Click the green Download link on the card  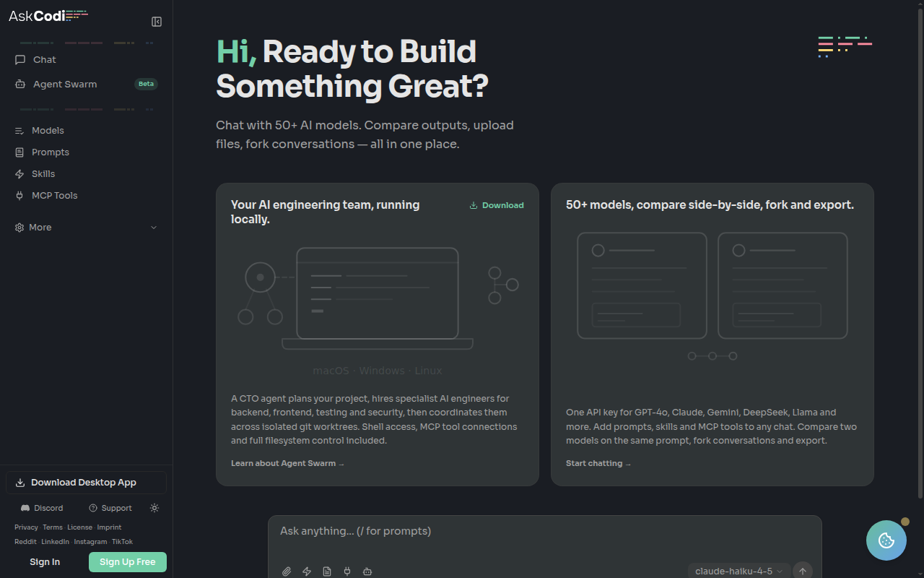click(x=497, y=205)
